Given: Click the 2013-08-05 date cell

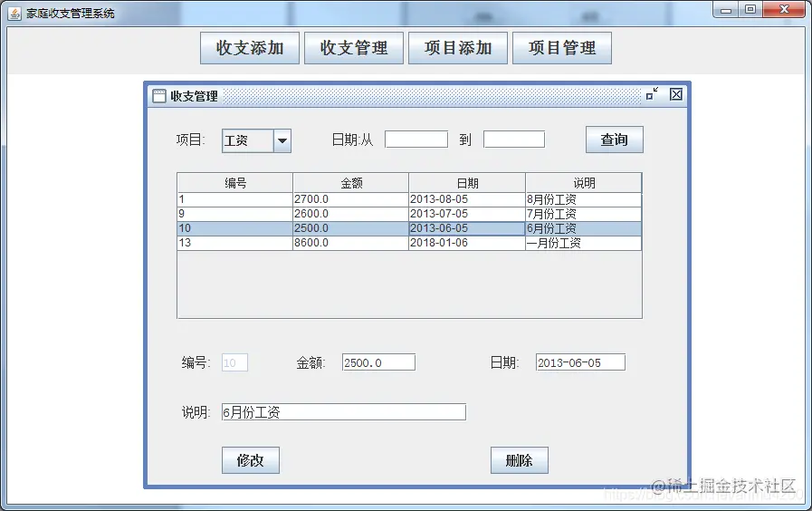Looking at the screenshot, I should 467,199.
